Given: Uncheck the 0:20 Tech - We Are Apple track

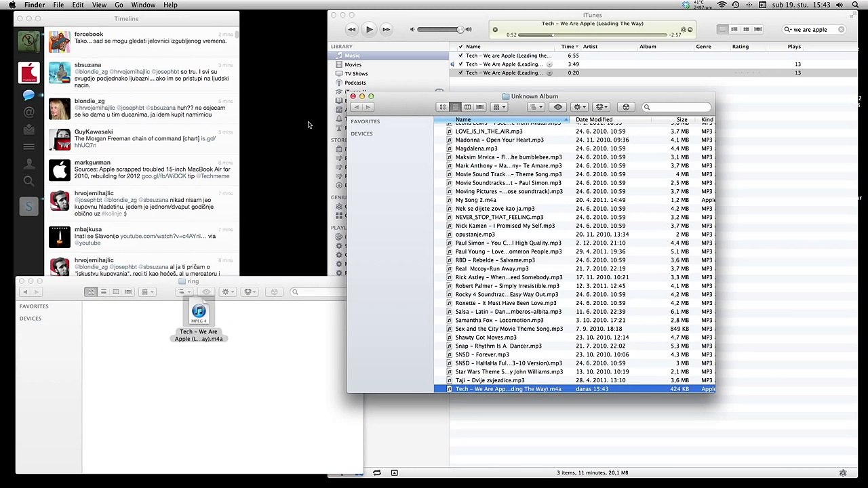Looking at the screenshot, I should 460,73.
